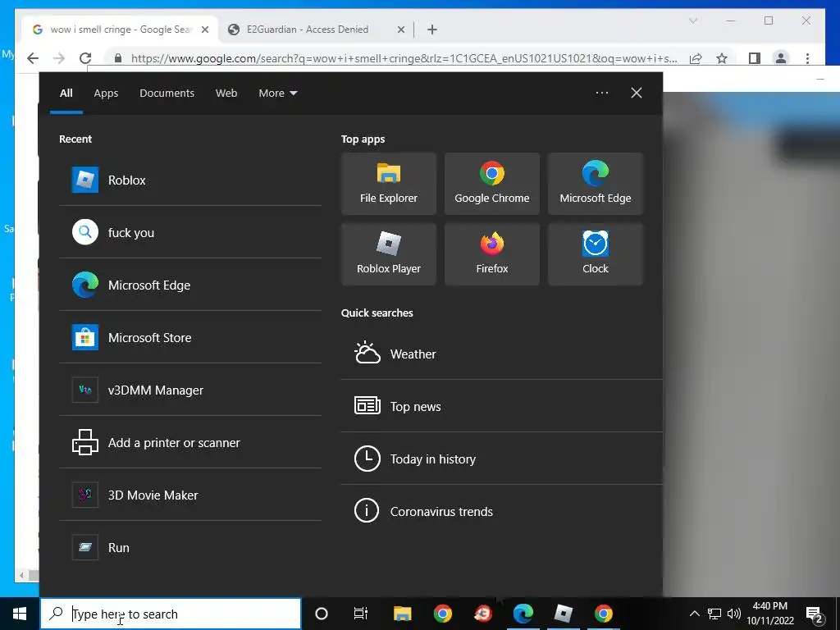The width and height of the screenshot is (840, 630).
Task: Open Add a printer or scanner
Action: tap(190, 442)
